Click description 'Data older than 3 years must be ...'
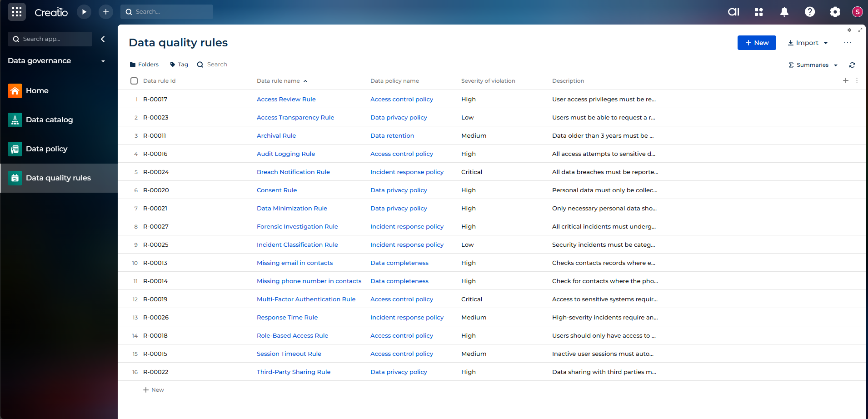 click(x=603, y=135)
